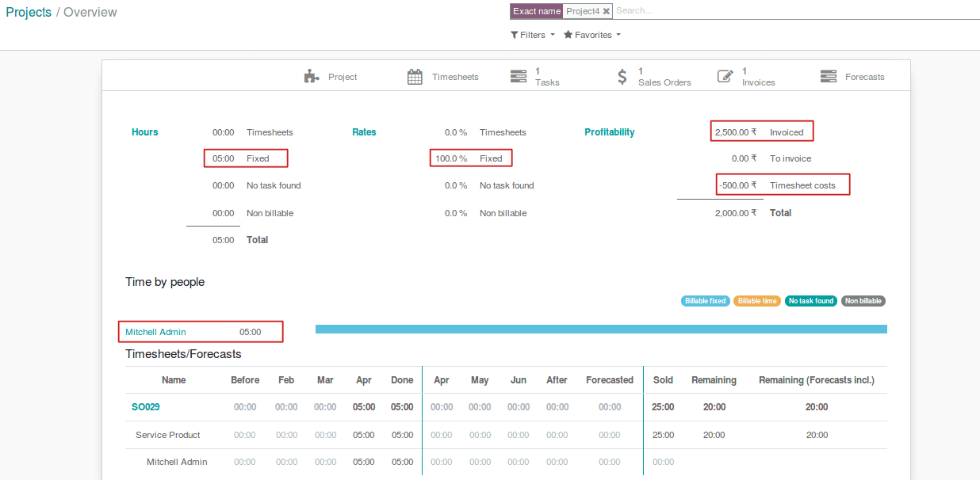The height and width of the screenshot is (480, 980).
Task: Click Mitchell Admin in the timesheets table
Action: pyautogui.click(x=177, y=462)
